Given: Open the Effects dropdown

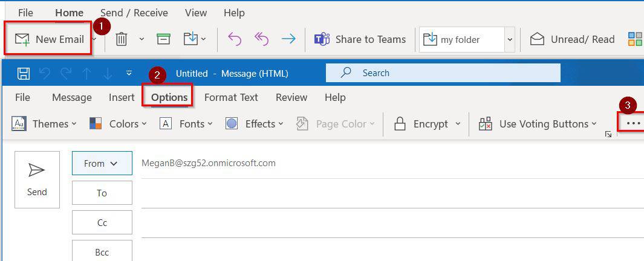Looking at the screenshot, I should point(255,124).
